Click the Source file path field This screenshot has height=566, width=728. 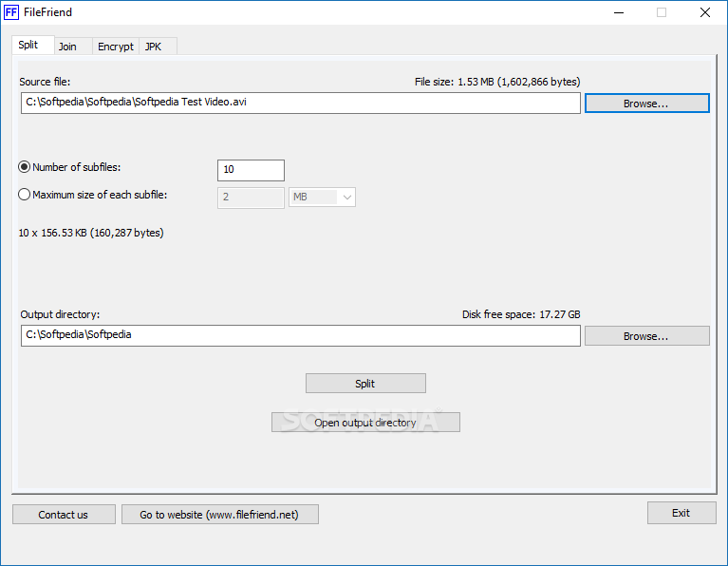tap(300, 103)
